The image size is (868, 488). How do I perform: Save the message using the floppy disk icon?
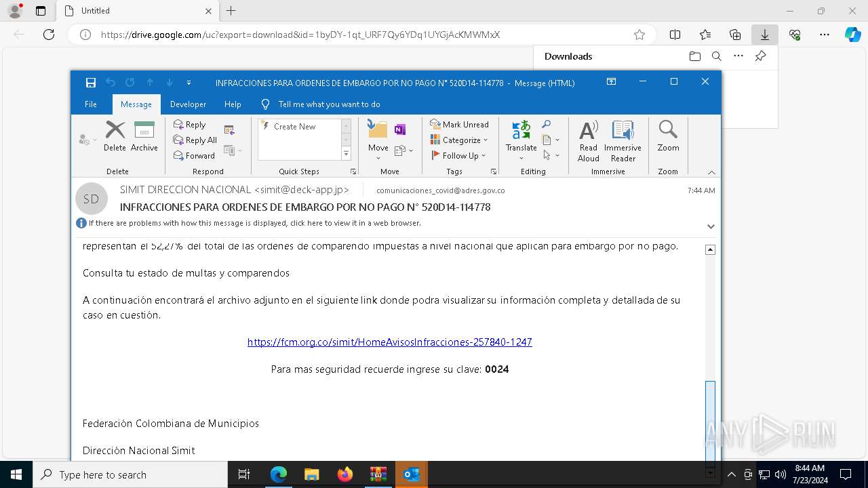(x=91, y=83)
